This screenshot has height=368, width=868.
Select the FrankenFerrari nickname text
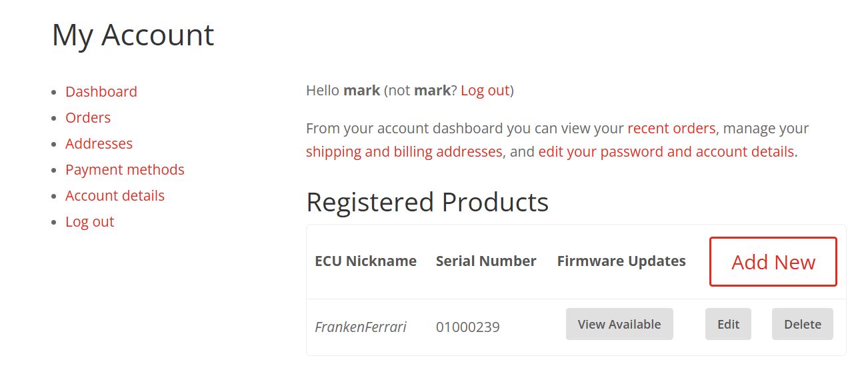point(361,327)
